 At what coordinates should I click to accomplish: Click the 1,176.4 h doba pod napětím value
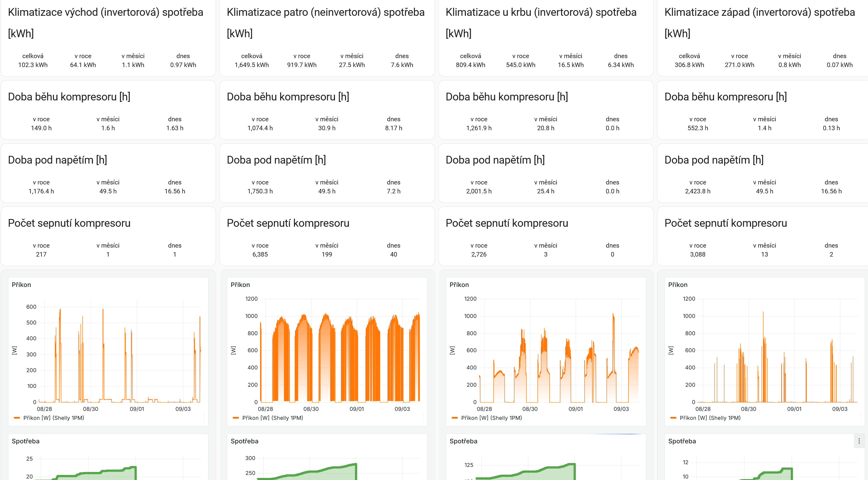(x=41, y=191)
